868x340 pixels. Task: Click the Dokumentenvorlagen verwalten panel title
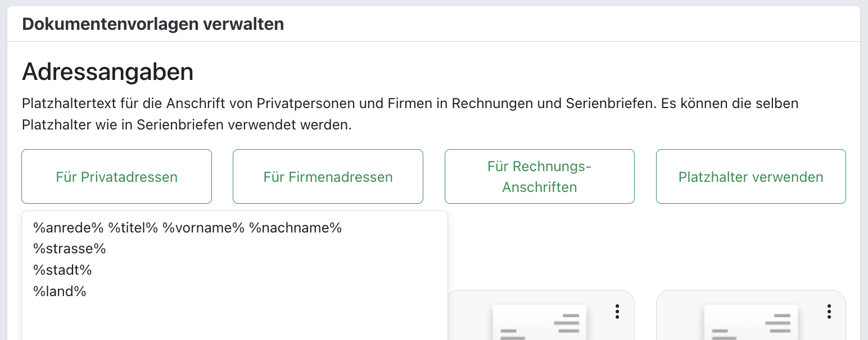[x=152, y=24]
